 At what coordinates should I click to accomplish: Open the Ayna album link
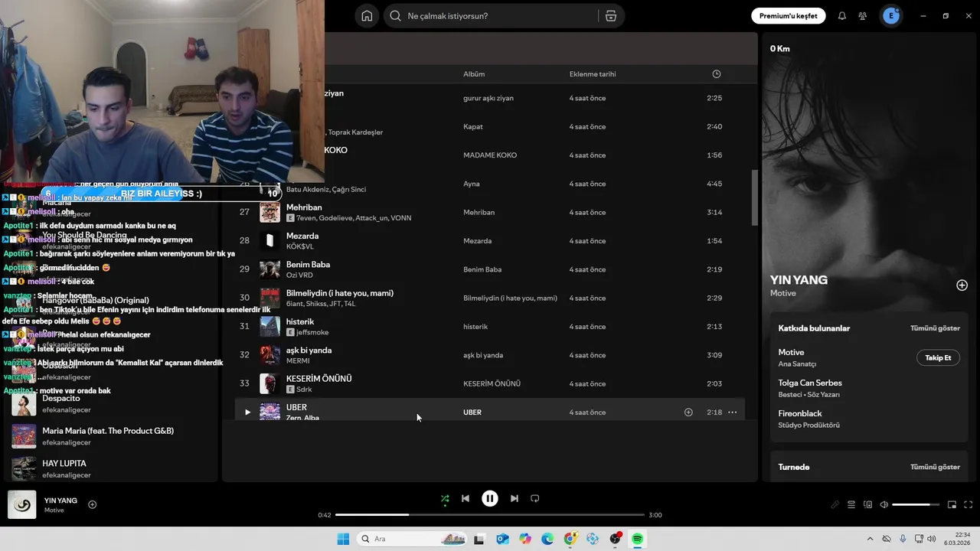tap(471, 184)
